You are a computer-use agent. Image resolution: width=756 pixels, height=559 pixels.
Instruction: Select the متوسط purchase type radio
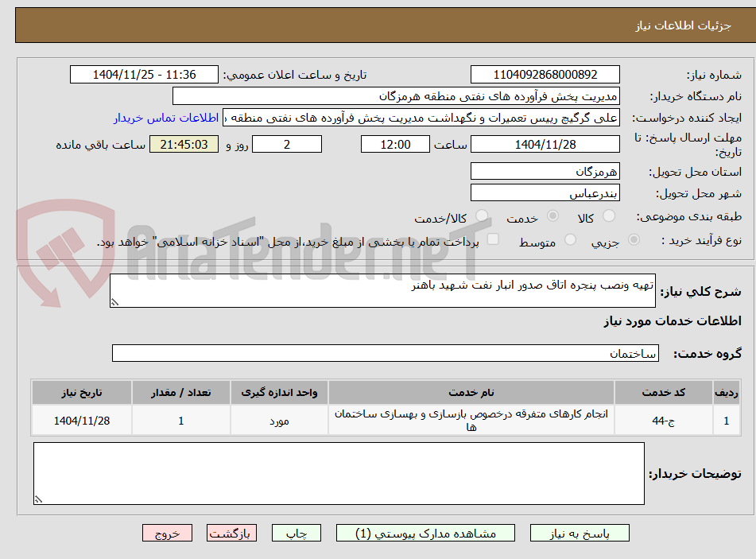(x=570, y=239)
